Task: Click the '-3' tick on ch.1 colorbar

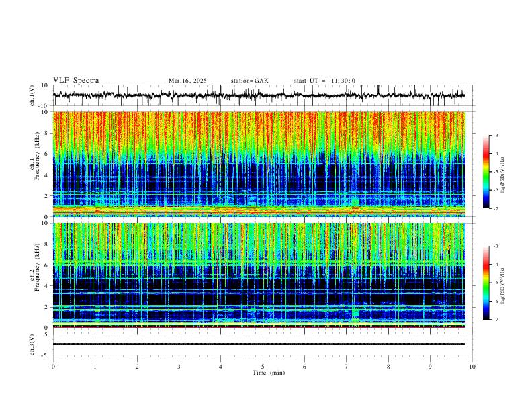Action: pos(495,135)
